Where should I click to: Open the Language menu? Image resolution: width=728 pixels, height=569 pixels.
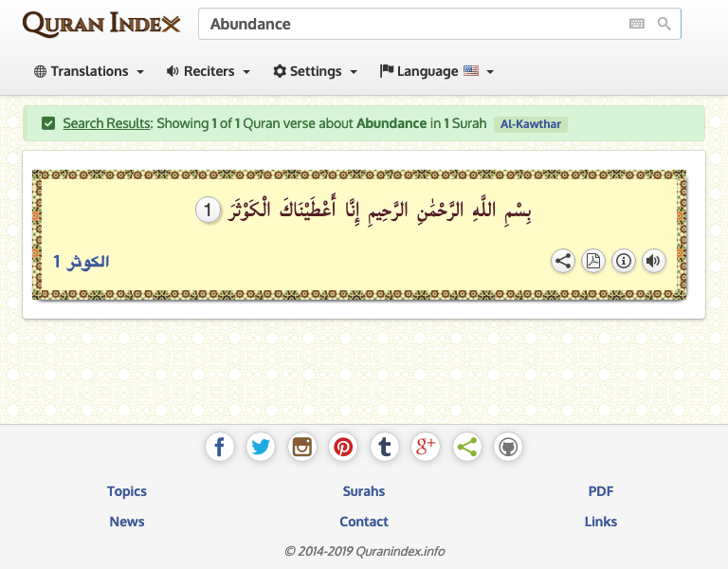pos(437,71)
